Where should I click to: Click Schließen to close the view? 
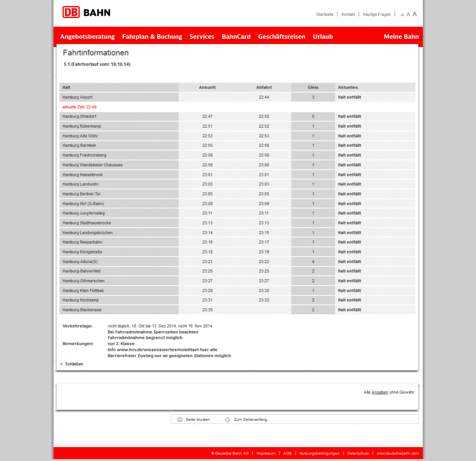coord(74,364)
